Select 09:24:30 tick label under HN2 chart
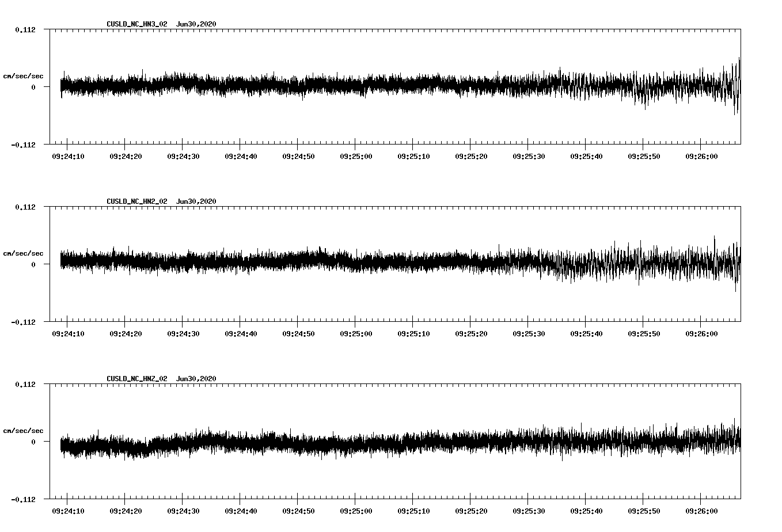Image resolution: width=782 pixels, height=532 pixels. pos(183,333)
